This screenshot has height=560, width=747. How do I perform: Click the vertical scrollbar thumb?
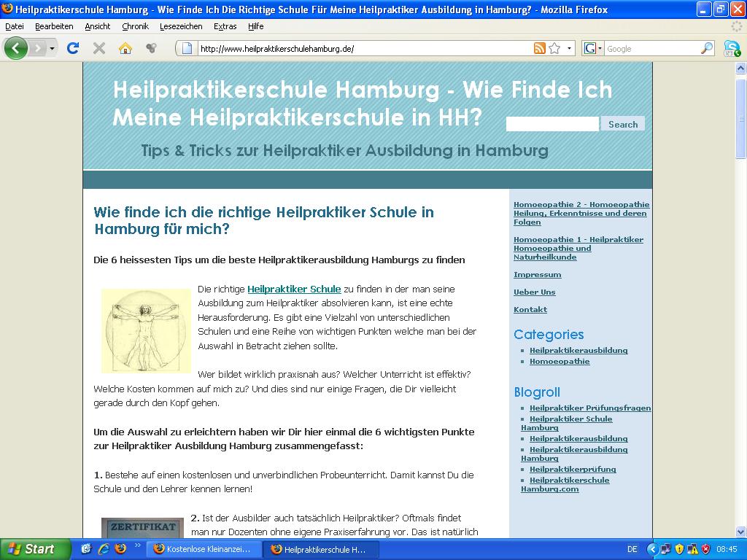pyautogui.click(x=740, y=117)
